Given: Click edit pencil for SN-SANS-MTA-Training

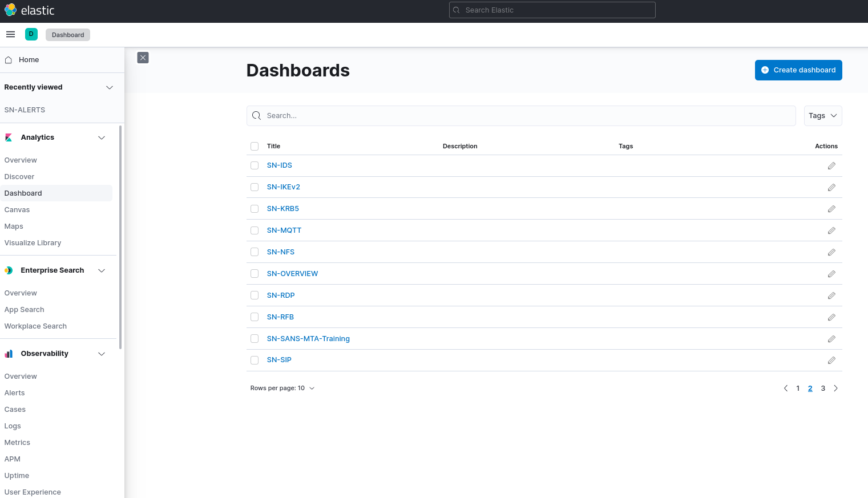Looking at the screenshot, I should 831,339.
